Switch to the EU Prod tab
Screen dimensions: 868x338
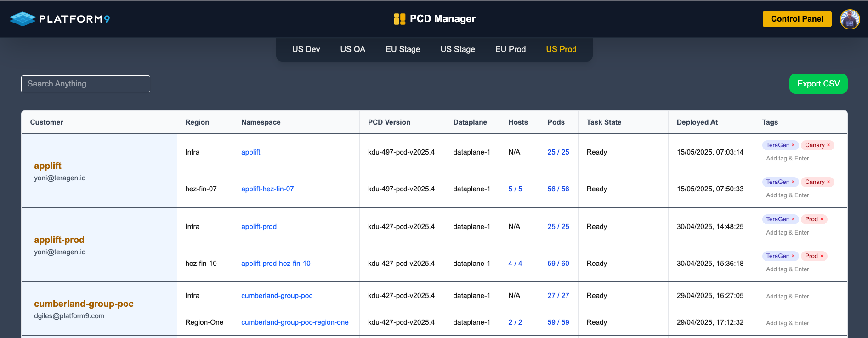(x=510, y=49)
